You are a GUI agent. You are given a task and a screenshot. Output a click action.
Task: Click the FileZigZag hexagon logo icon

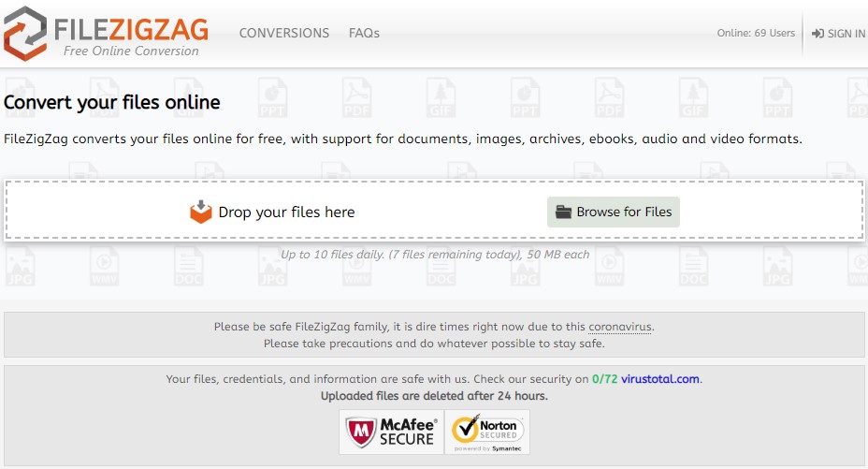[x=25, y=33]
